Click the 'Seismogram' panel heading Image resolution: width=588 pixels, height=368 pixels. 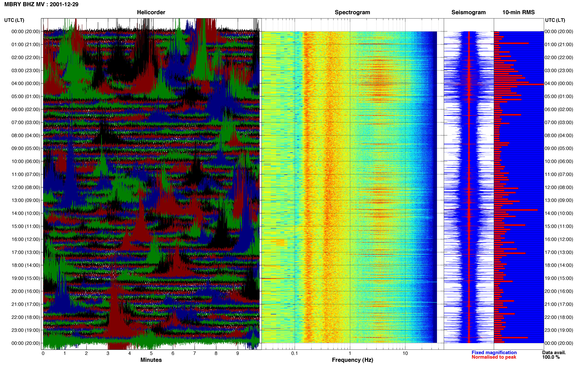[468, 12]
